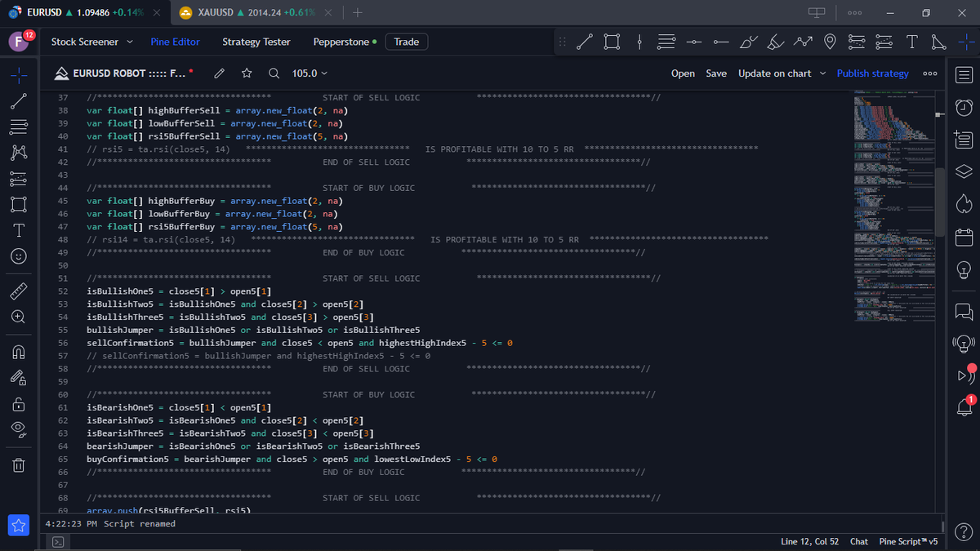
Task: Toggle lock all drawings
Action: tap(20, 404)
